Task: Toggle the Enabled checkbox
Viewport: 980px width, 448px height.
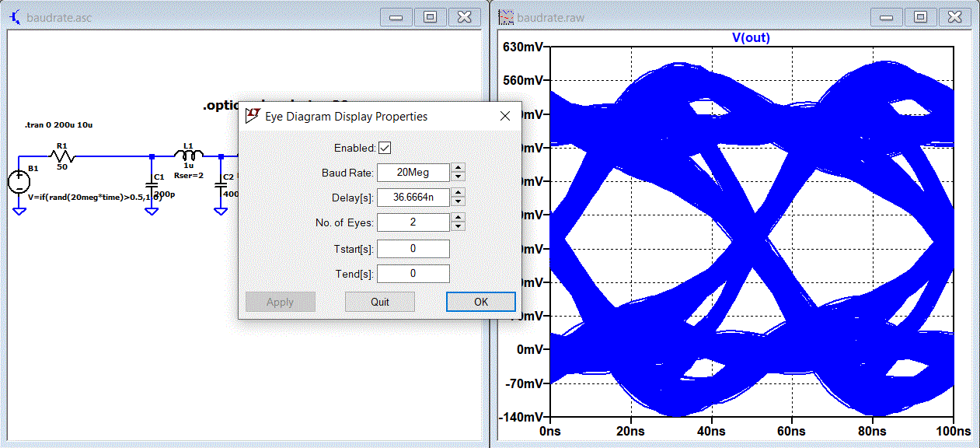Action: tap(385, 148)
